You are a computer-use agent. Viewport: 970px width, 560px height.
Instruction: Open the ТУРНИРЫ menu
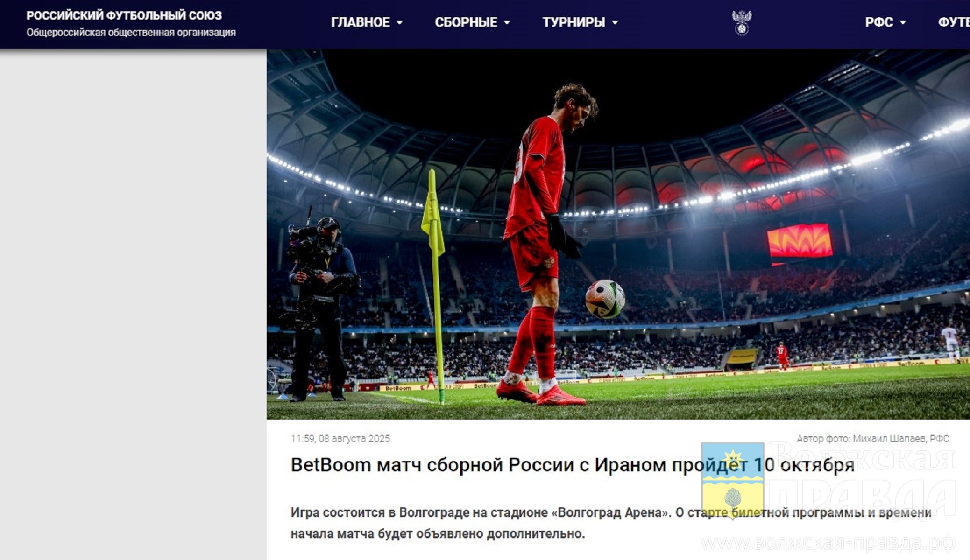click(x=574, y=22)
